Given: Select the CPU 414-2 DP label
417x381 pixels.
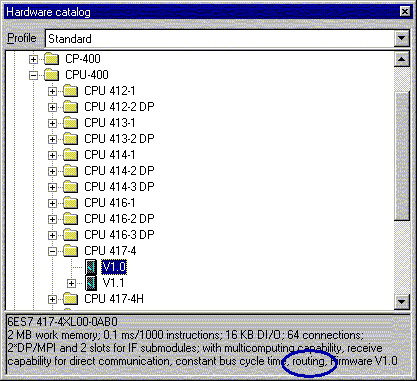Looking at the screenshot, I should (119, 171).
